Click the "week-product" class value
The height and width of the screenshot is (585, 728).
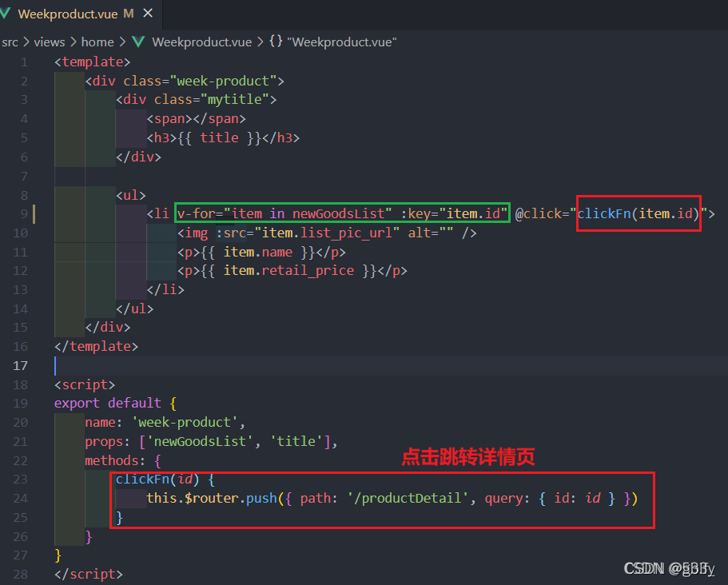tap(223, 82)
